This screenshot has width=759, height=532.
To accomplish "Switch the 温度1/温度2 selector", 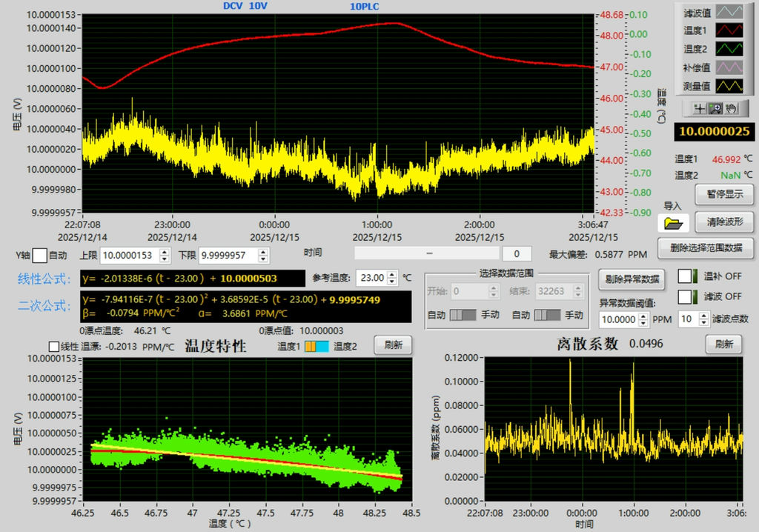I will click(x=316, y=346).
